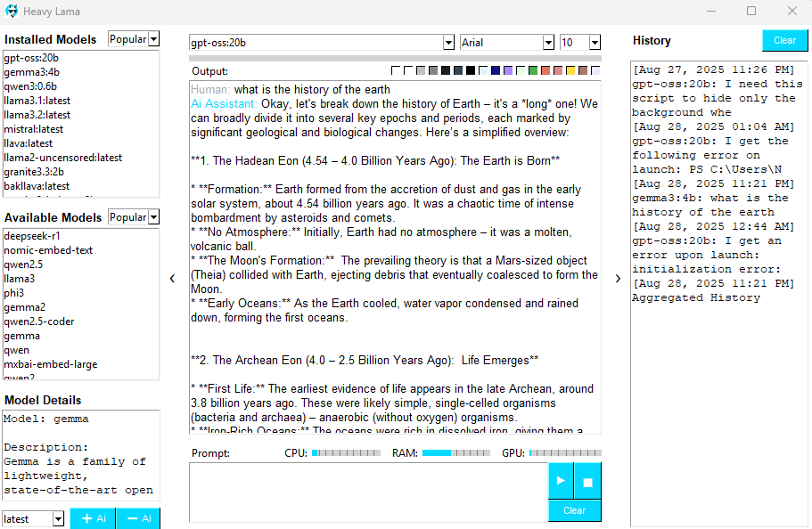The width and height of the screenshot is (812, 529).
Task: Select llama3.1:latest in Installed Models
Action: tap(37, 101)
